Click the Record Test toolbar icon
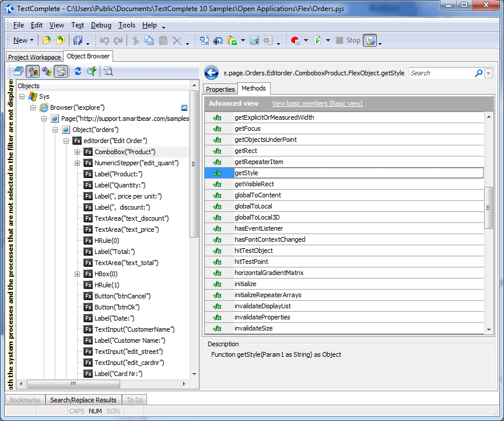The height and width of the screenshot is (421, 504). coord(295,40)
